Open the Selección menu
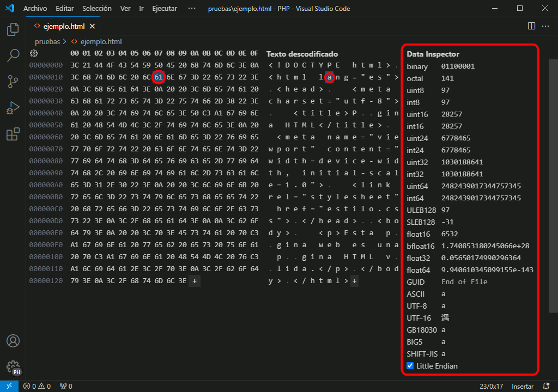The image size is (558, 392). tap(97, 8)
